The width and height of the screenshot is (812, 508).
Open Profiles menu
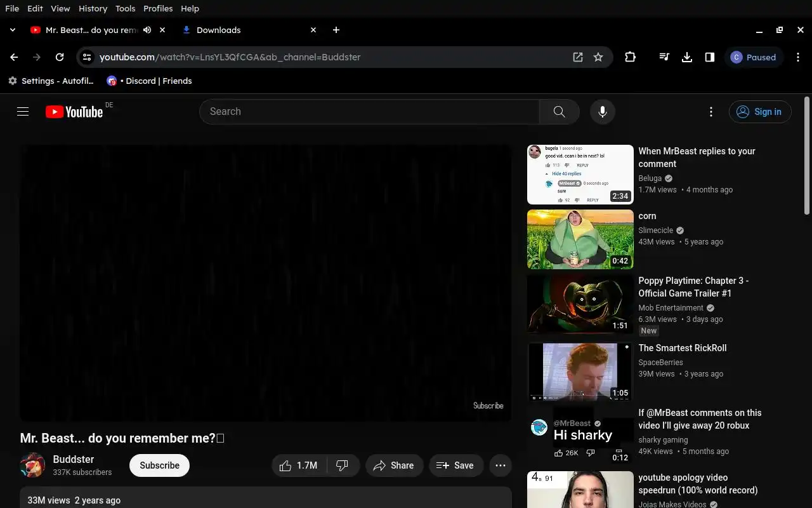point(158,8)
